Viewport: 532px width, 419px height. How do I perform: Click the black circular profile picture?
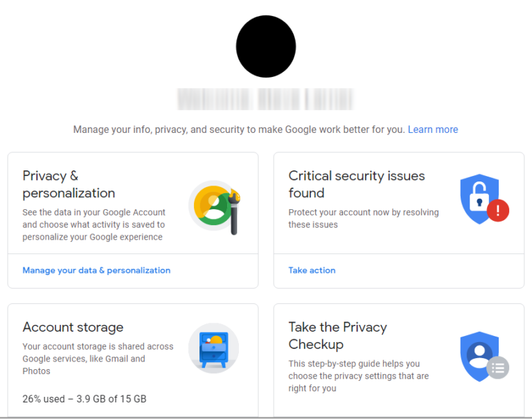[x=266, y=46]
